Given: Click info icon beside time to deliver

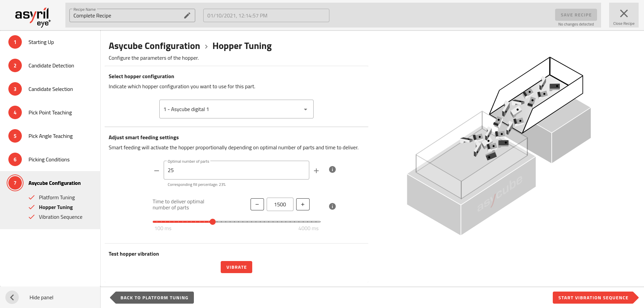Looking at the screenshot, I should click(x=332, y=206).
